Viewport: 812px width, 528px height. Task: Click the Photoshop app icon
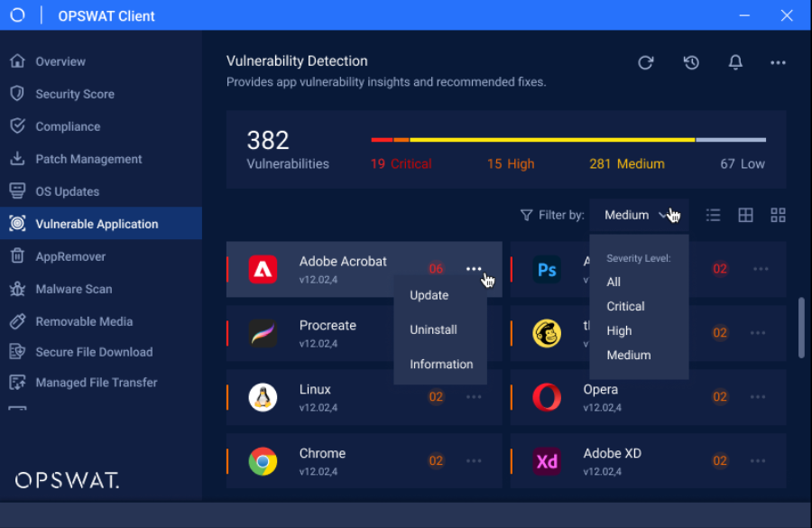click(547, 270)
